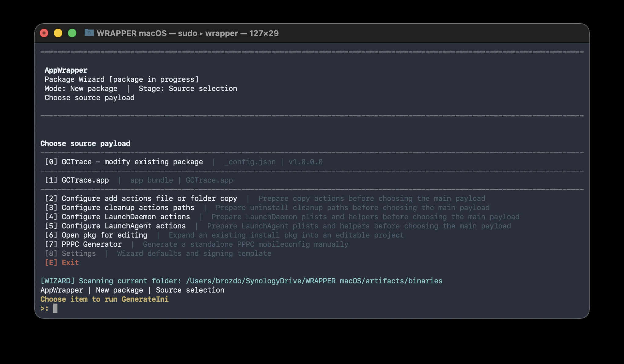Screen dimensions: 624x364
Task: Minimize the window with the yellow button
Action: click(x=58, y=33)
